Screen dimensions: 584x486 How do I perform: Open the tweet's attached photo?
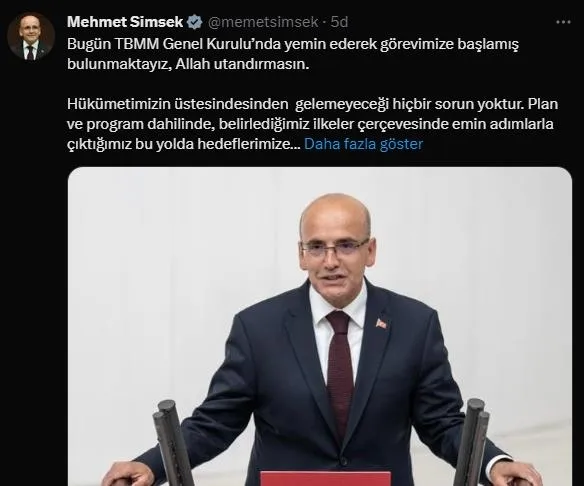320,327
